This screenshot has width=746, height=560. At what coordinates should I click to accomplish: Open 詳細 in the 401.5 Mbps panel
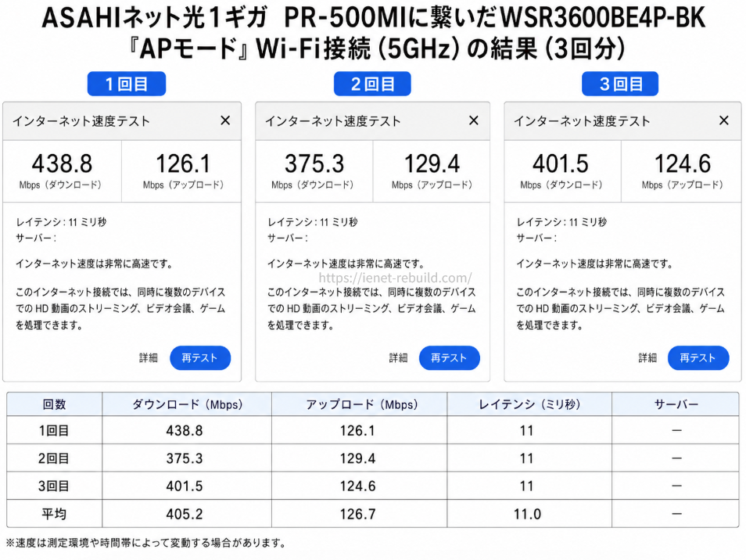click(x=647, y=357)
